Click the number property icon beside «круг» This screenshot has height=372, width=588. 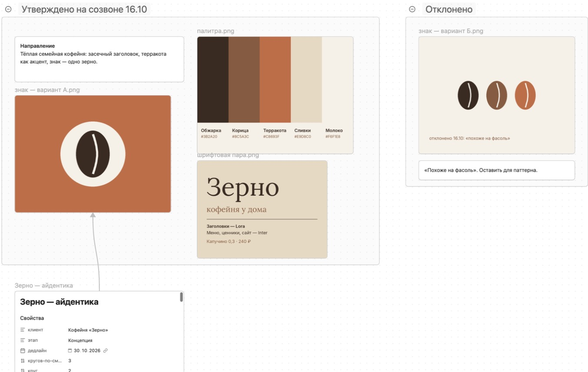23,370
